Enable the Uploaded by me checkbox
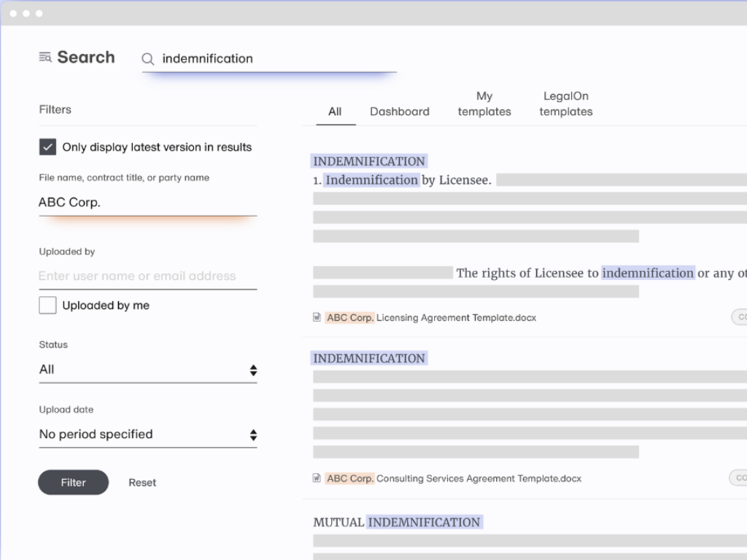The width and height of the screenshot is (747, 560). coord(47,306)
